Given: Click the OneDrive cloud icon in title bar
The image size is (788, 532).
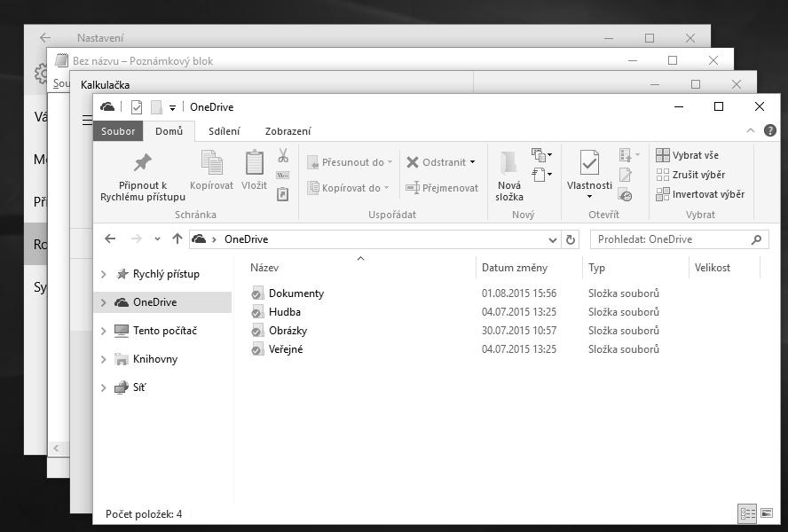Looking at the screenshot, I should 107,106.
